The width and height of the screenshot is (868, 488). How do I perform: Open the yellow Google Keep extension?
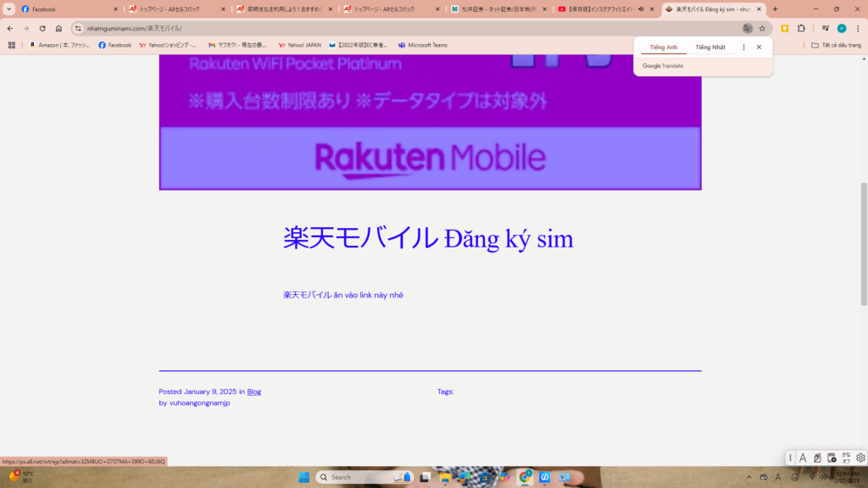point(784,28)
